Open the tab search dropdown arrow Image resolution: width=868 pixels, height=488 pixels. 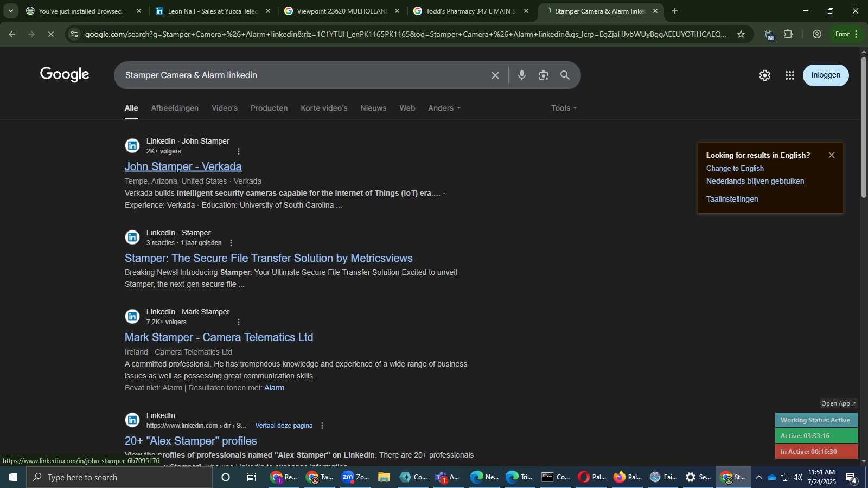tap(10, 11)
